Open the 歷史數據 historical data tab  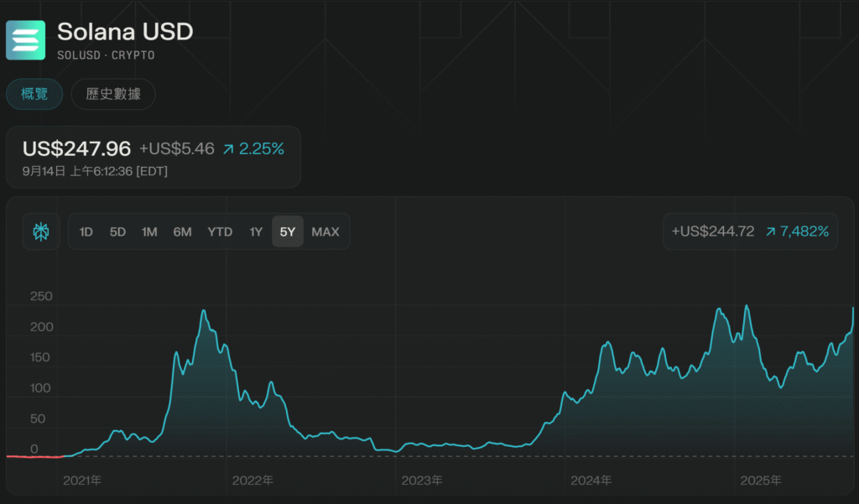[x=113, y=94]
